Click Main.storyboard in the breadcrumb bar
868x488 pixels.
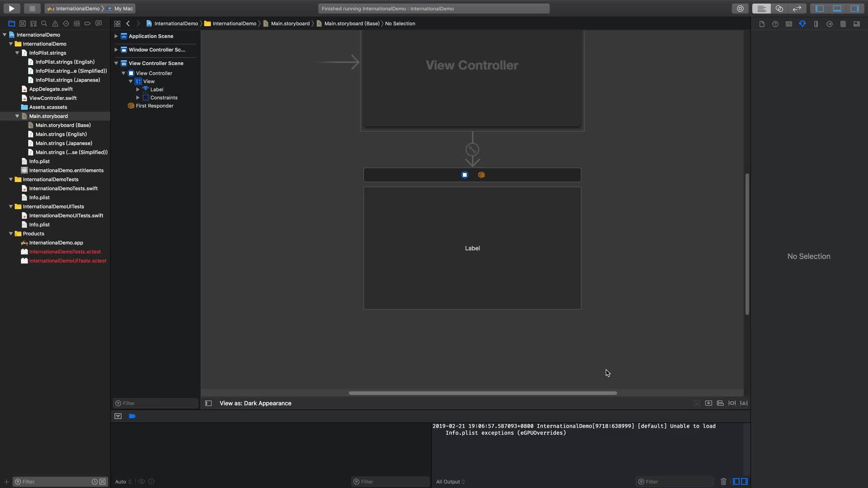[x=290, y=23]
